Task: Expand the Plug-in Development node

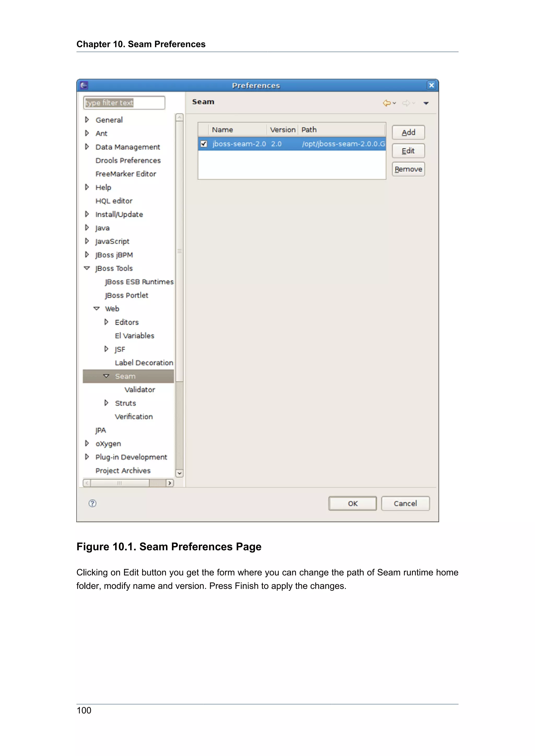Action: tap(87, 457)
